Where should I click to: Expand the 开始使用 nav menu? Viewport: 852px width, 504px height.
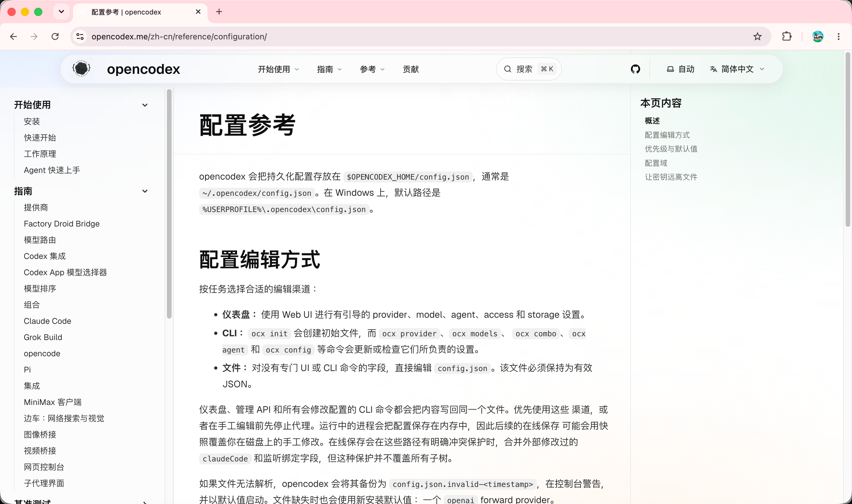[278, 69]
